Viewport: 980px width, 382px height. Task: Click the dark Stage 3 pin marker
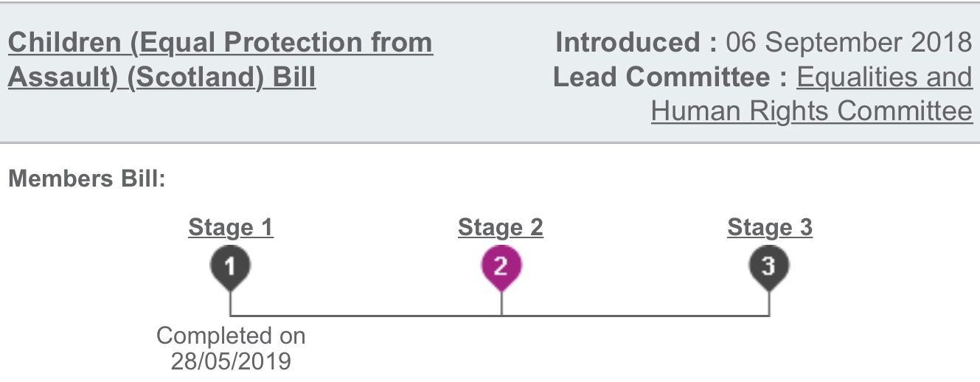coord(770,265)
